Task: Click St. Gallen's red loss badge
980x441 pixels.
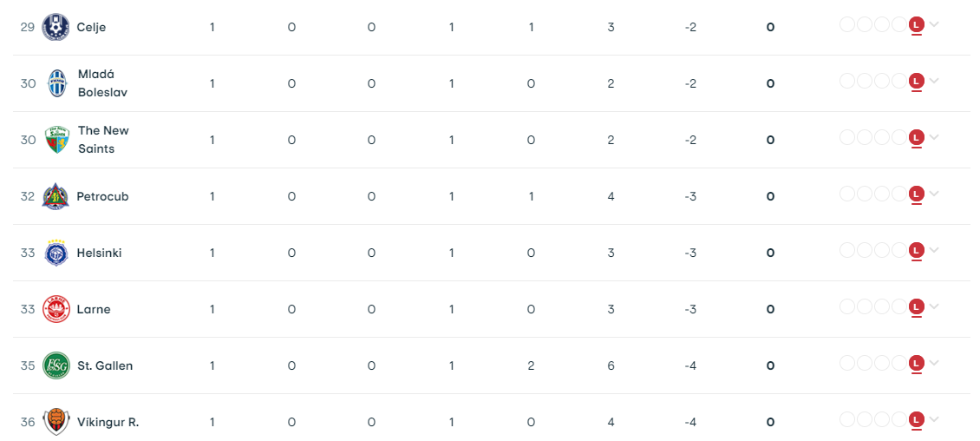Action: [x=916, y=364]
